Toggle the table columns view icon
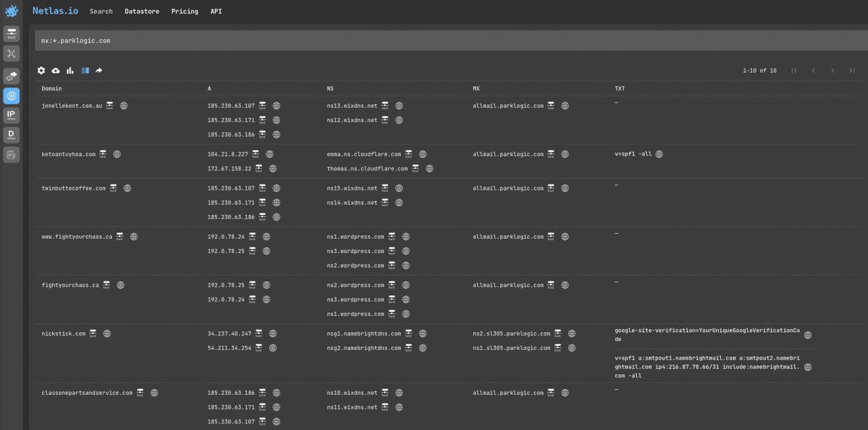Image resolution: width=868 pixels, height=430 pixels. coord(85,71)
